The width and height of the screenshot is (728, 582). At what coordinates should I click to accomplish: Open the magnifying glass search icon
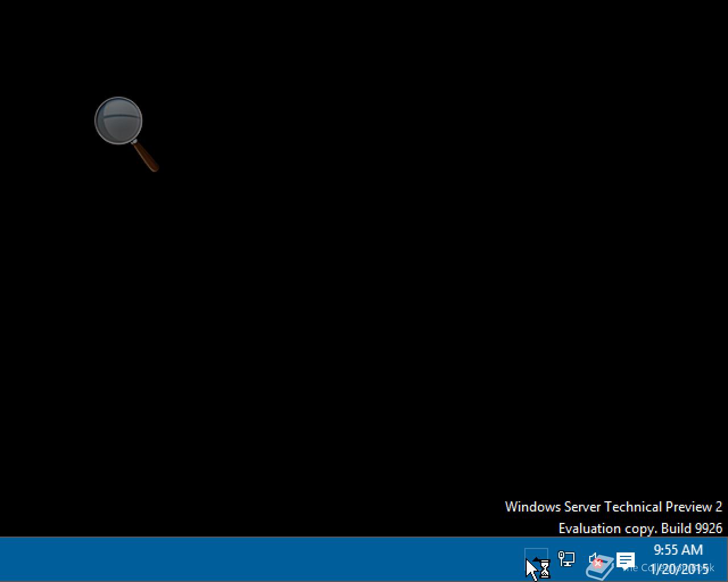[x=126, y=134]
